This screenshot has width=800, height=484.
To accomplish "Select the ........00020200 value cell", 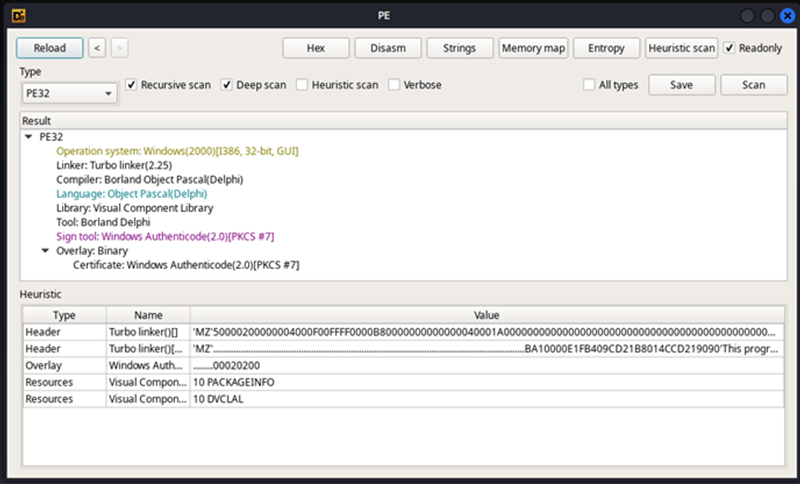I will click(487, 366).
